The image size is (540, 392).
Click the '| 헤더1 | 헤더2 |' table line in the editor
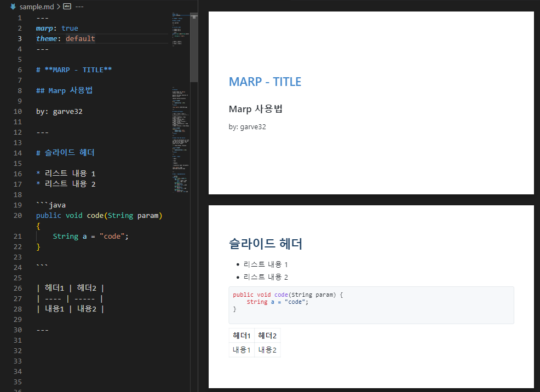[x=70, y=288]
